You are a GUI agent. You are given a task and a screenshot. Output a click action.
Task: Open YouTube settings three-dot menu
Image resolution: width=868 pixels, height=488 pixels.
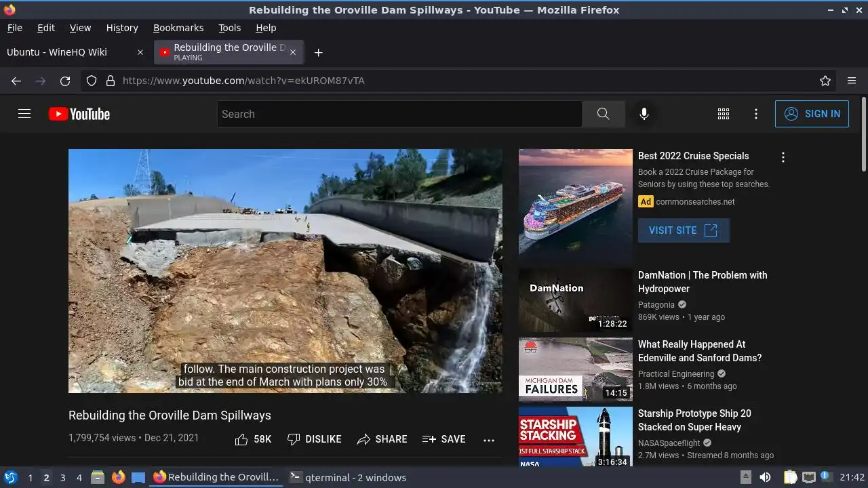(x=756, y=114)
